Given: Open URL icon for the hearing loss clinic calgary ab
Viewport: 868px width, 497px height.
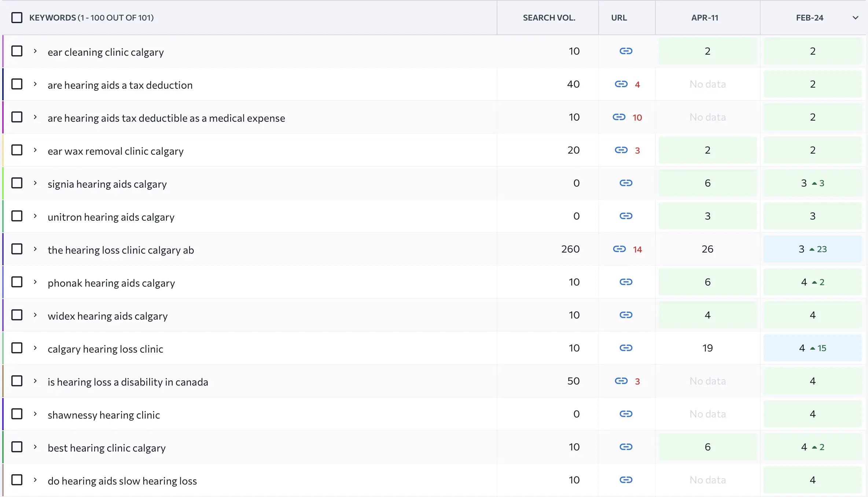Looking at the screenshot, I should click(619, 249).
